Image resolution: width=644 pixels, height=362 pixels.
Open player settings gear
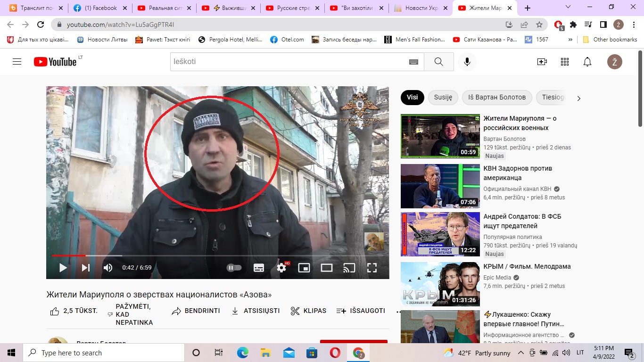click(x=281, y=268)
